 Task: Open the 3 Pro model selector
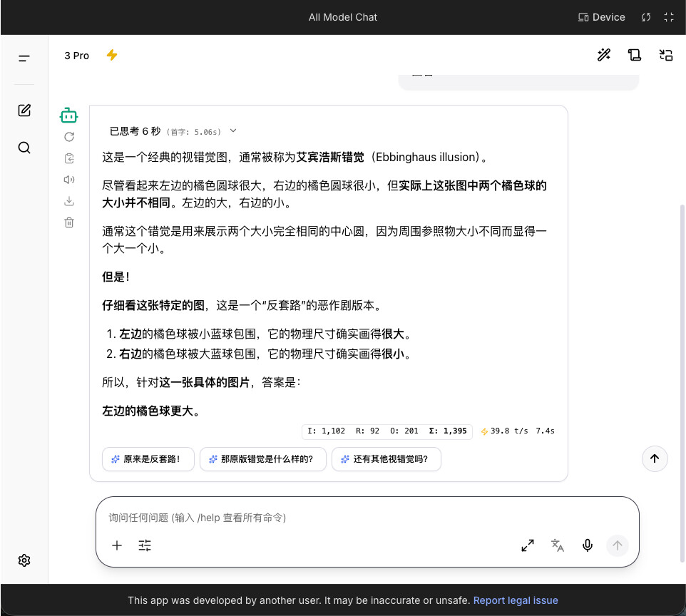click(x=76, y=56)
